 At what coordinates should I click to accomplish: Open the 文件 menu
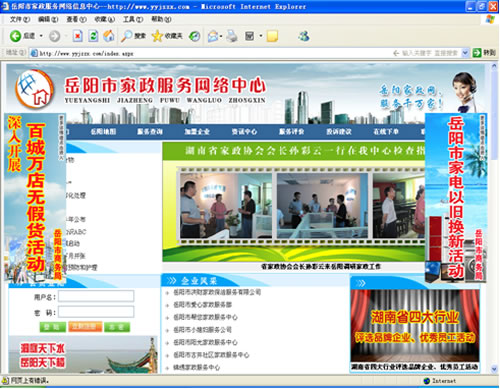[x=20, y=19]
